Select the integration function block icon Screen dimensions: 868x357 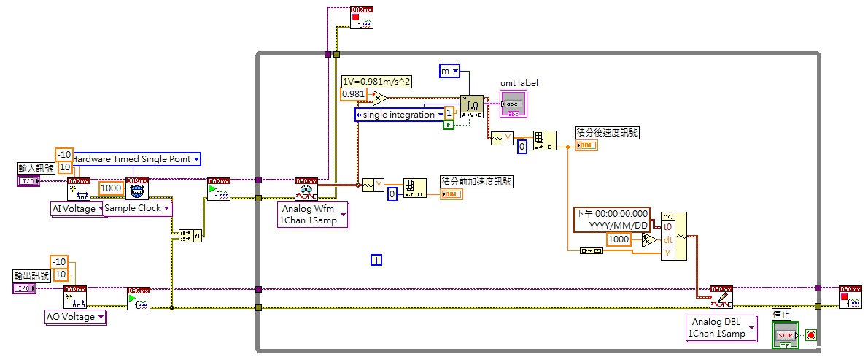(472, 106)
